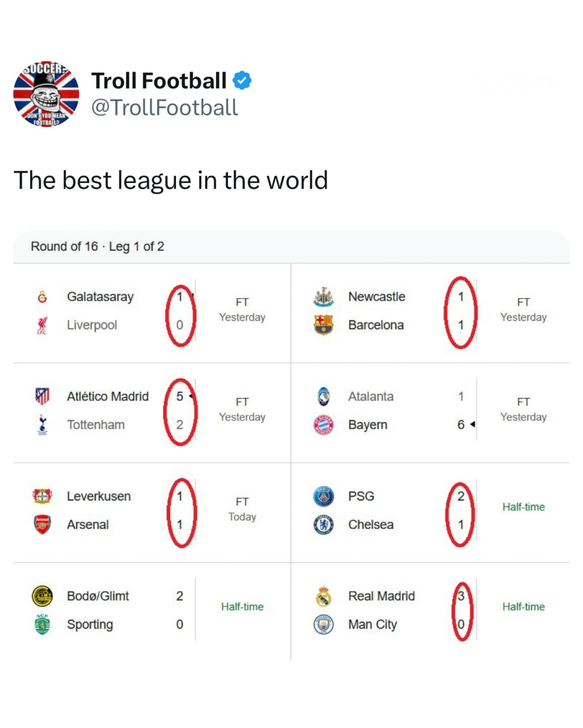Click the blue verified badge
The image size is (583, 728).
pyautogui.click(x=242, y=81)
